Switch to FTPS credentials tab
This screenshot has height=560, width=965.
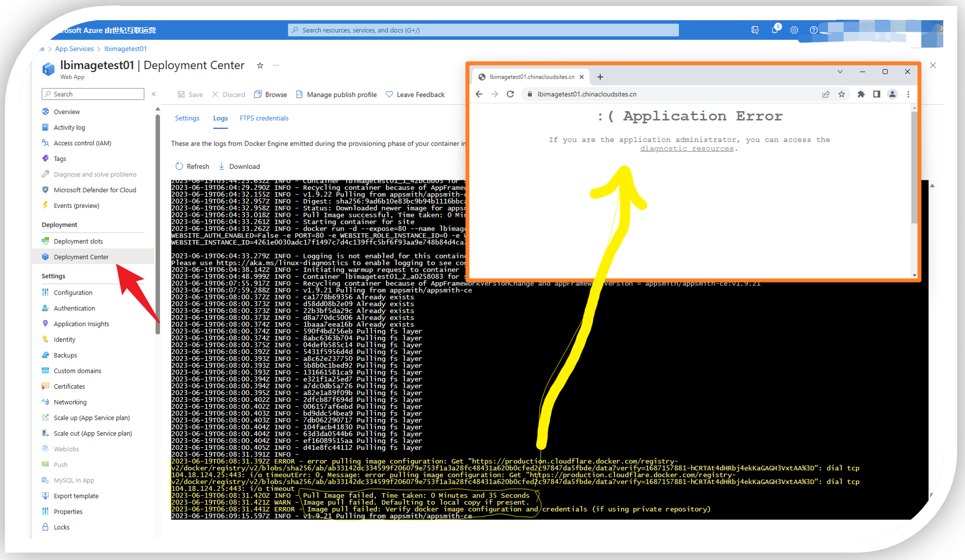(x=264, y=118)
